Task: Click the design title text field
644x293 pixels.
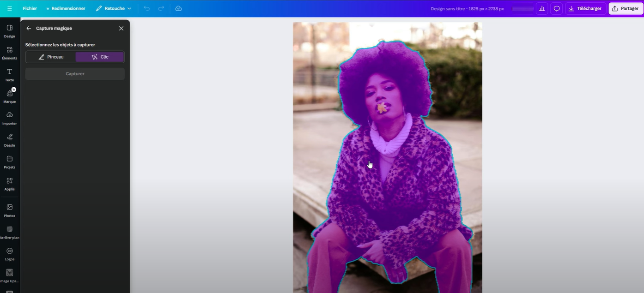Action: point(467,8)
